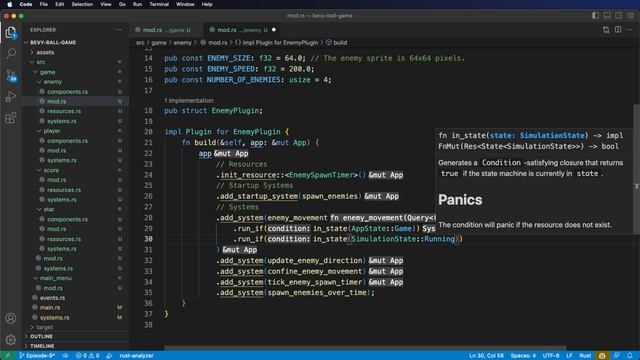
Task: Toggle the bottom panel visibility
Action: (x=607, y=16)
